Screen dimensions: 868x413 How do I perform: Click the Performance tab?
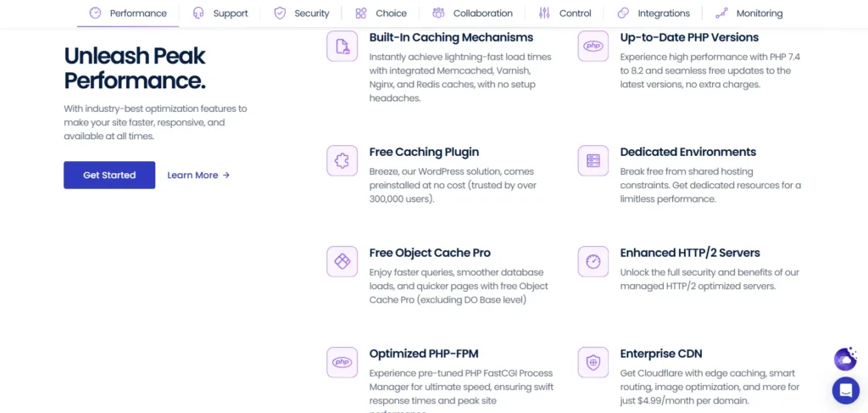tap(128, 14)
